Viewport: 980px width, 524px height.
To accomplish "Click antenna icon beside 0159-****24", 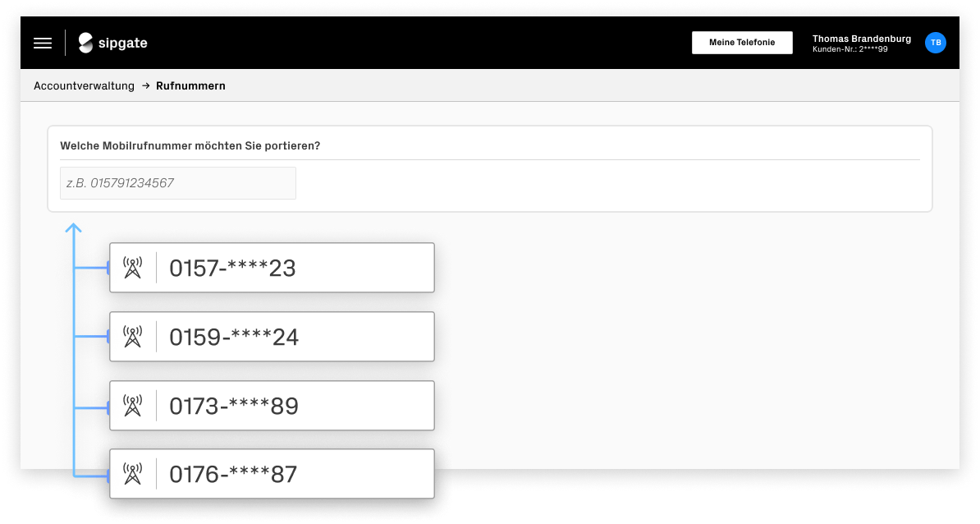I will [132, 337].
